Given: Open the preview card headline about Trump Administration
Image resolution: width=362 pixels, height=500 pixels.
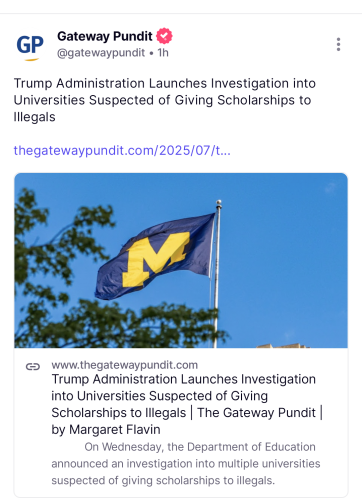Looking at the screenshot, I should pyautogui.click(x=187, y=404).
